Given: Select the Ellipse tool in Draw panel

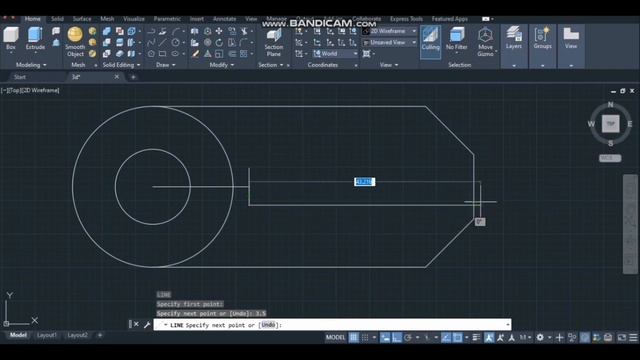Looking at the screenshot, I should [175, 53].
